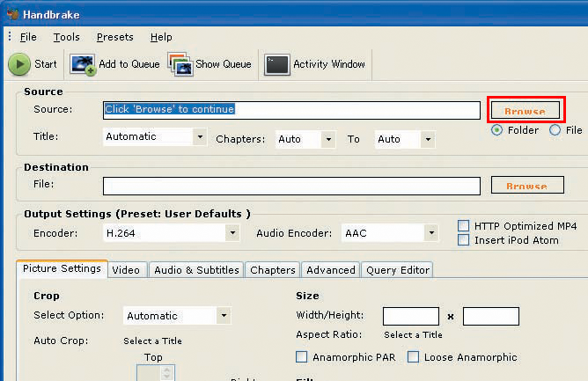Image resolution: width=588 pixels, height=381 pixels.
Task: Click the Width input field
Action: click(x=410, y=316)
